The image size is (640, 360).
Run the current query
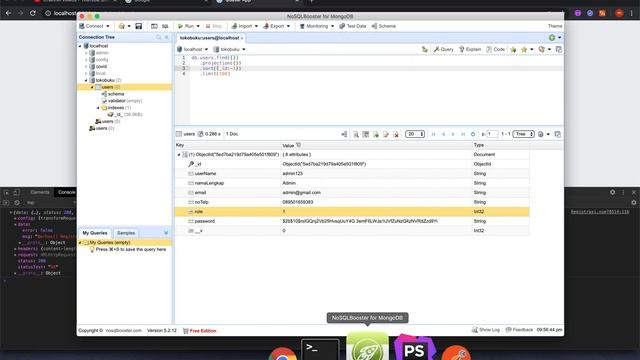click(186, 26)
